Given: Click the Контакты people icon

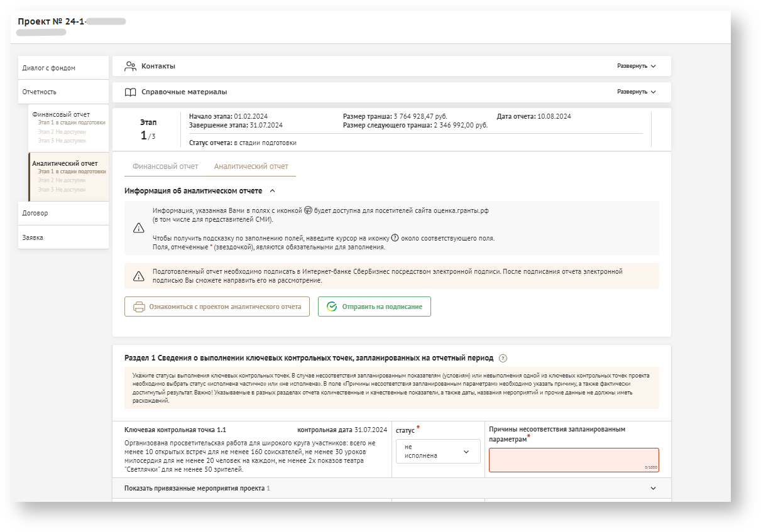Looking at the screenshot, I should click(x=131, y=66).
